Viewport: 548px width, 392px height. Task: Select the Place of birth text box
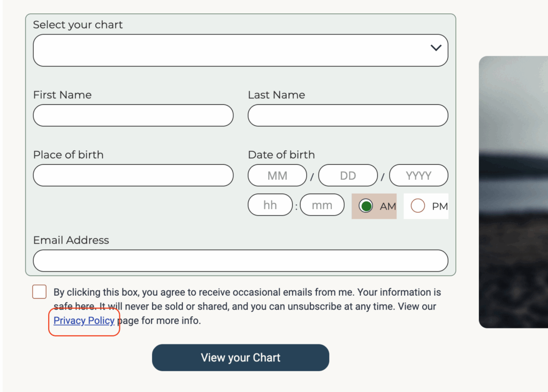click(x=133, y=175)
